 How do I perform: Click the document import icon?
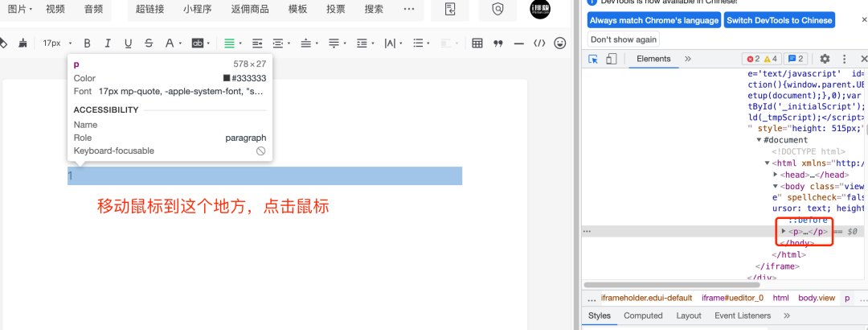pos(451,9)
